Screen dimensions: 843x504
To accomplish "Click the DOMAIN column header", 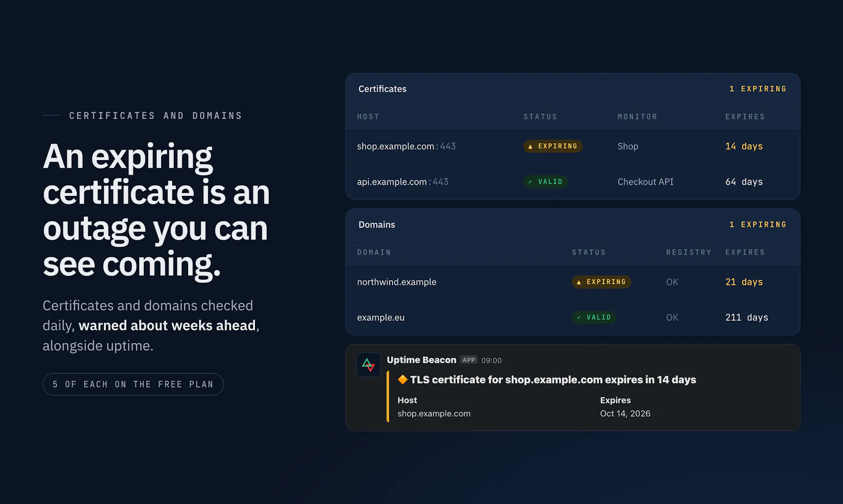I will pyautogui.click(x=374, y=253).
